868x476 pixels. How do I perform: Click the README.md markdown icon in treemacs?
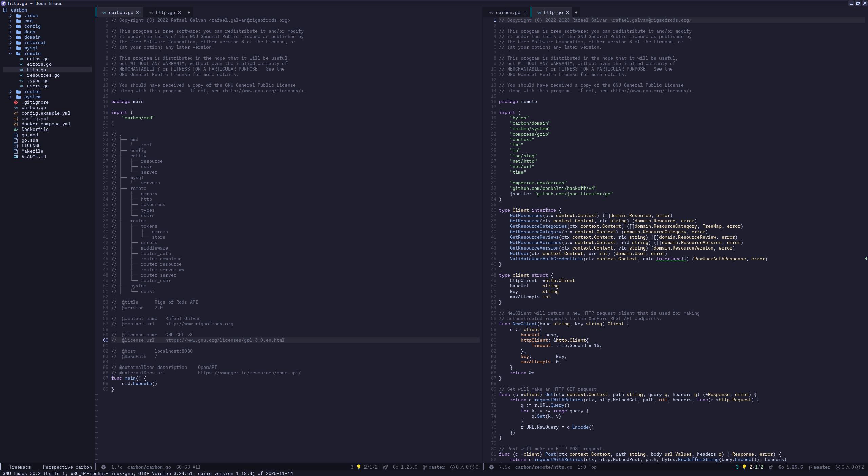[16, 156]
